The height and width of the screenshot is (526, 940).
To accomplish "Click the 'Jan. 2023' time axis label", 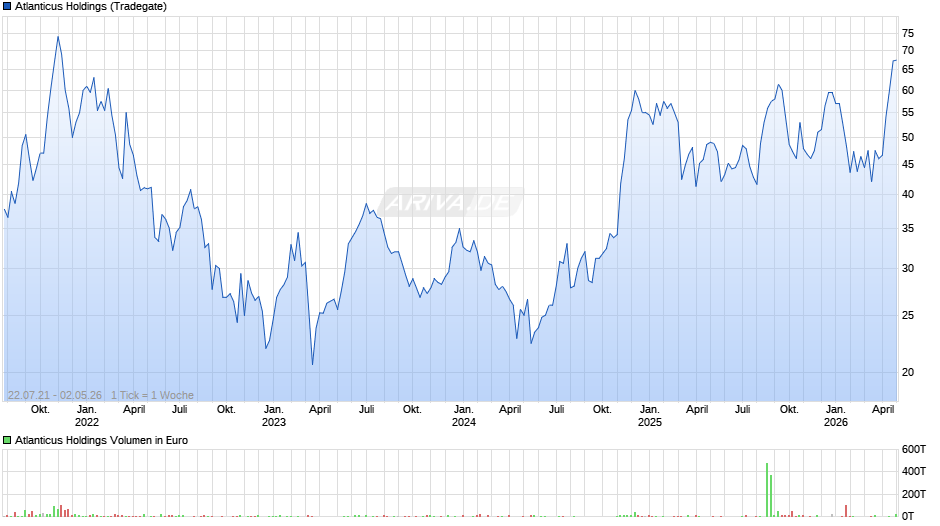I will (273, 416).
